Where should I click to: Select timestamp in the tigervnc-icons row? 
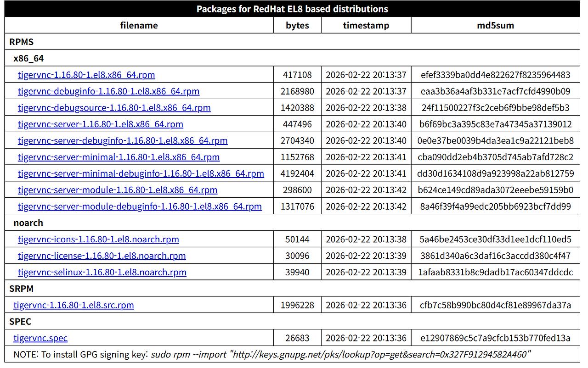pyautogui.click(x=366, y=240)
